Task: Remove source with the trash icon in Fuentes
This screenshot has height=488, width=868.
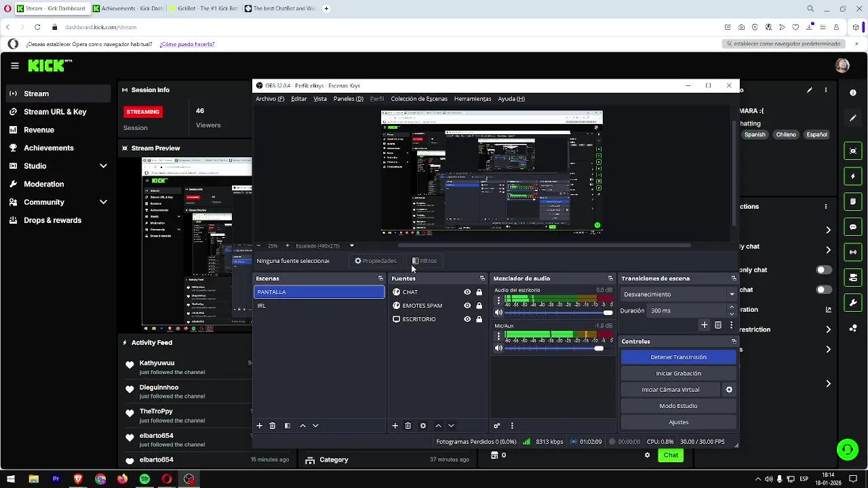Action: pyautogui.click(x=408, y=426)
